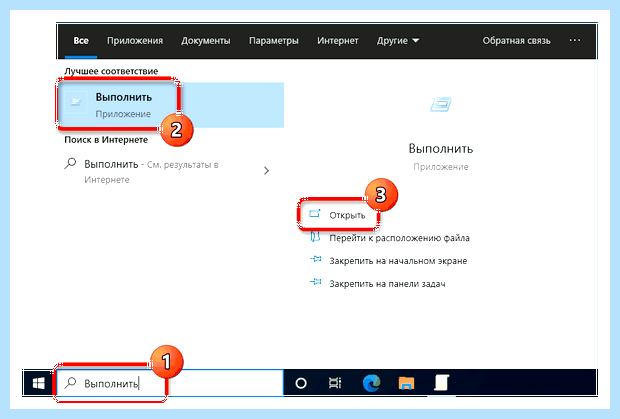Viewport: 620px width, 419px height.
Task: Click the large Выполнить app icon in preview pane
Action: click(441, 105)
